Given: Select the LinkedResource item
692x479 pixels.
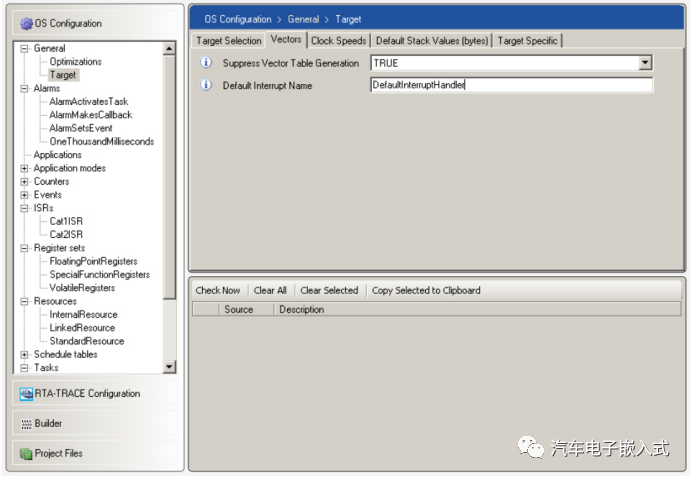Looking at the screenshot, I should (x=82, y=328).
